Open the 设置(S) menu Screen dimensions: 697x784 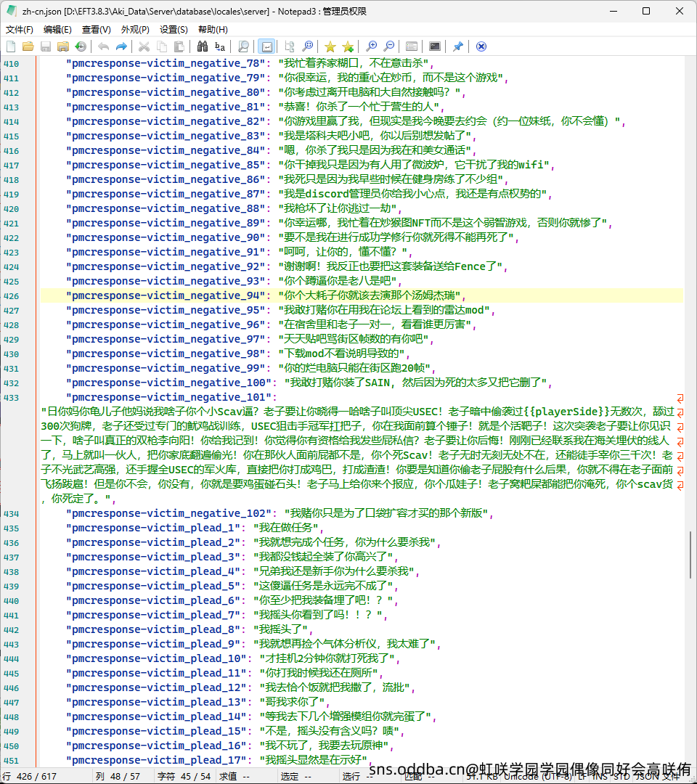(x=173, y=29)
